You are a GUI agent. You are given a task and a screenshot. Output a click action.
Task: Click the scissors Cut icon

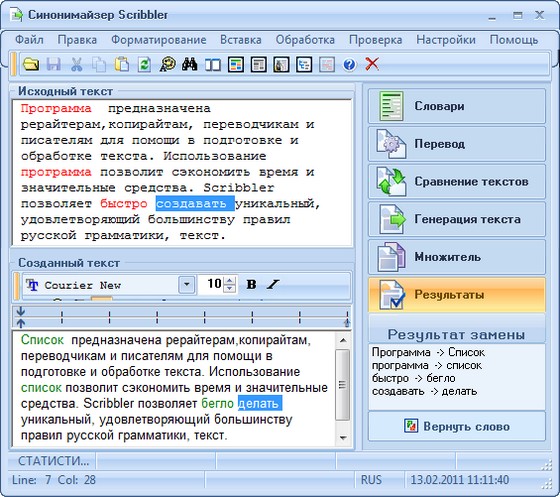coord(76,65)
